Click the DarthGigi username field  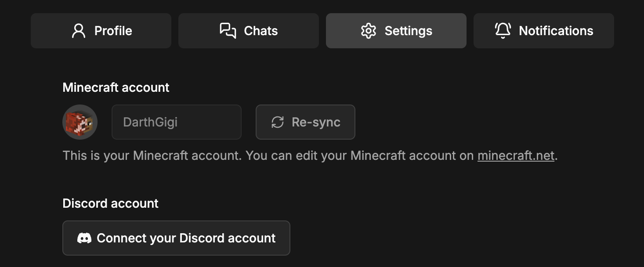(176, 122)
